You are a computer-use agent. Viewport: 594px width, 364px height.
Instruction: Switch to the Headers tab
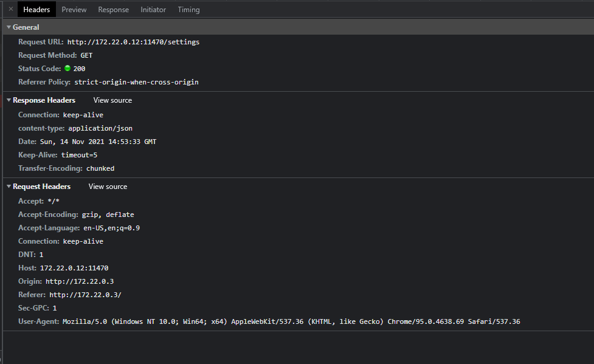[36, 10]
